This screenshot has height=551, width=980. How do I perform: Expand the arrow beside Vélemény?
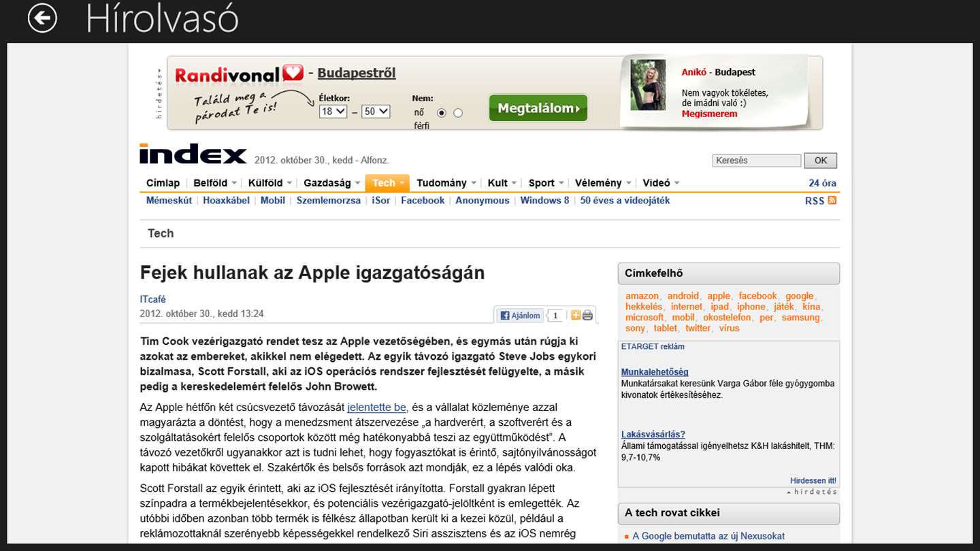629,183
